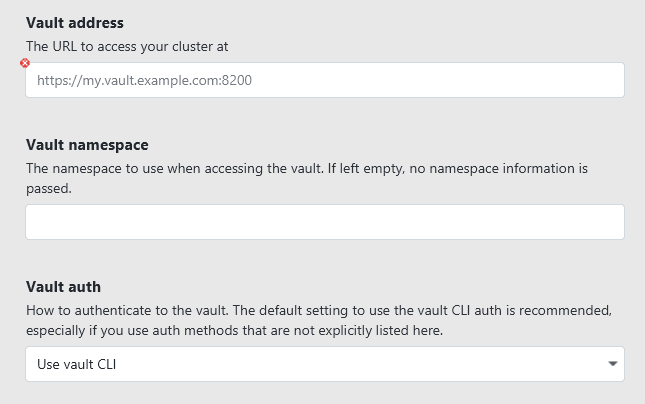Place cursor in field under Vault address
The image size is (645, 404).
tap(325, 80)
